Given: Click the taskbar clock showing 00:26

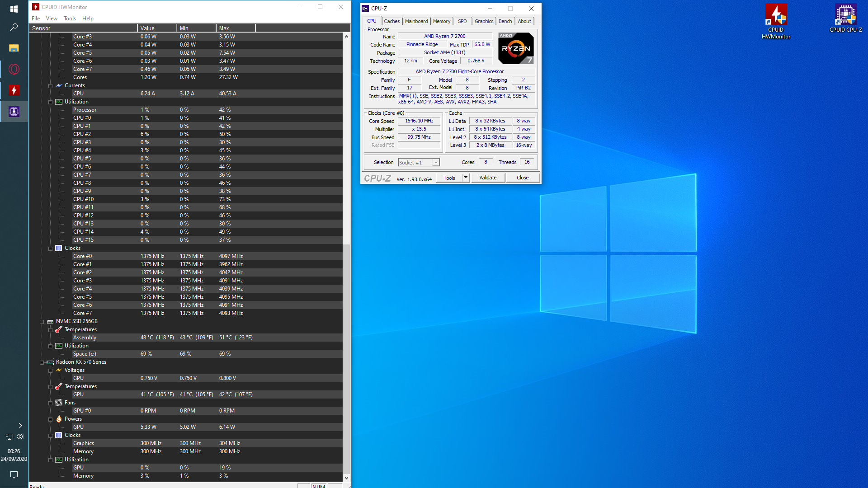Looking at the screenshot, I should 14,455.
